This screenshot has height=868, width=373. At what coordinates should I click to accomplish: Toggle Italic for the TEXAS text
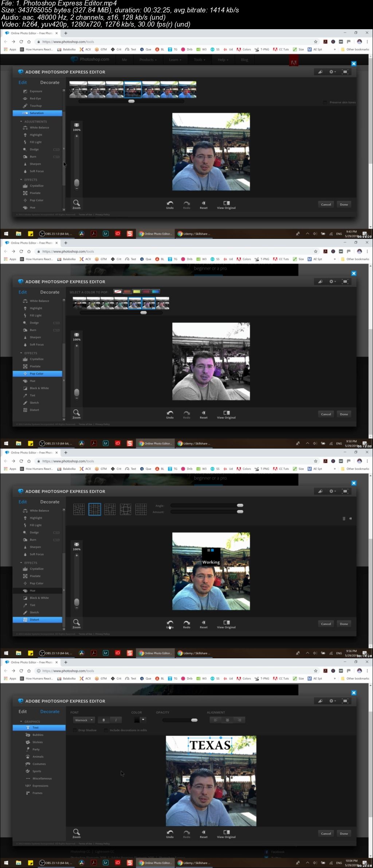[x=116, y=720]
